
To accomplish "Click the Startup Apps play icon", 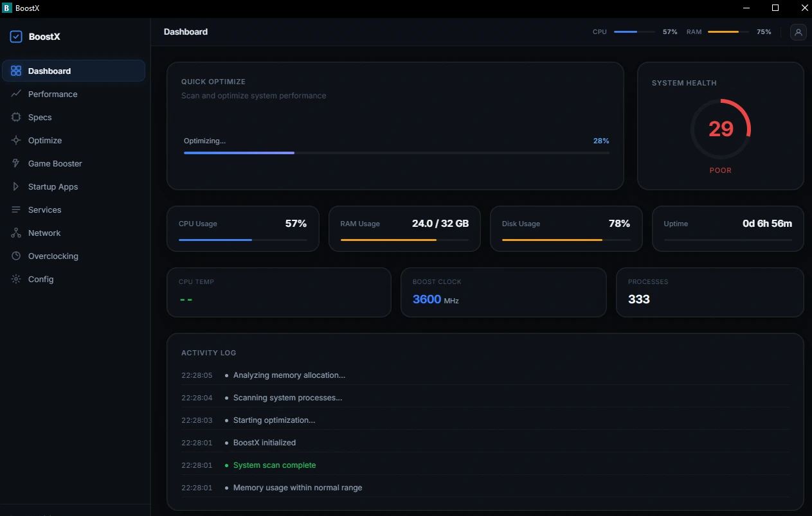I will (16, 186).
